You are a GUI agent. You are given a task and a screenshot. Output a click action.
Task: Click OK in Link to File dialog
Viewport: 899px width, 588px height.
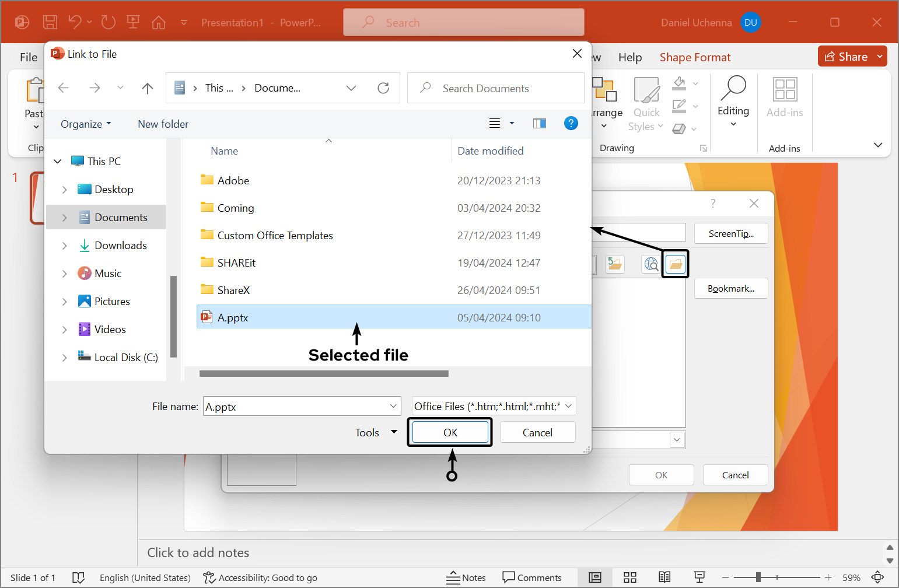(x=450, y=432)
